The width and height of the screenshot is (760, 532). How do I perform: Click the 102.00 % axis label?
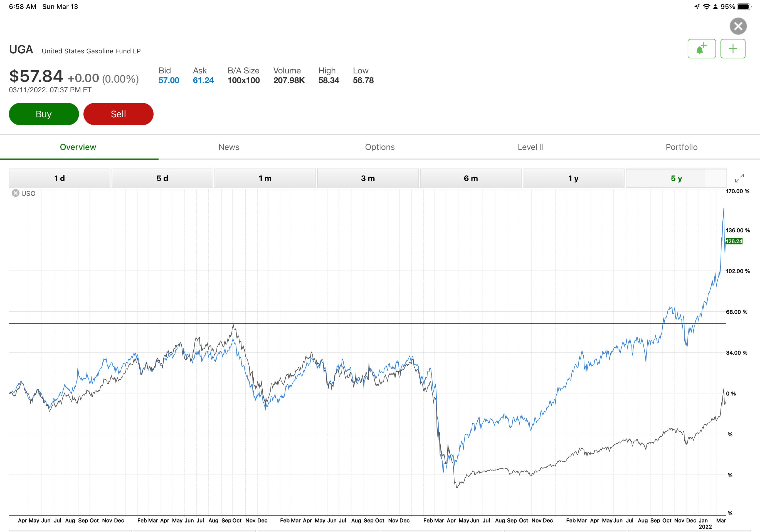coord(738,271)
